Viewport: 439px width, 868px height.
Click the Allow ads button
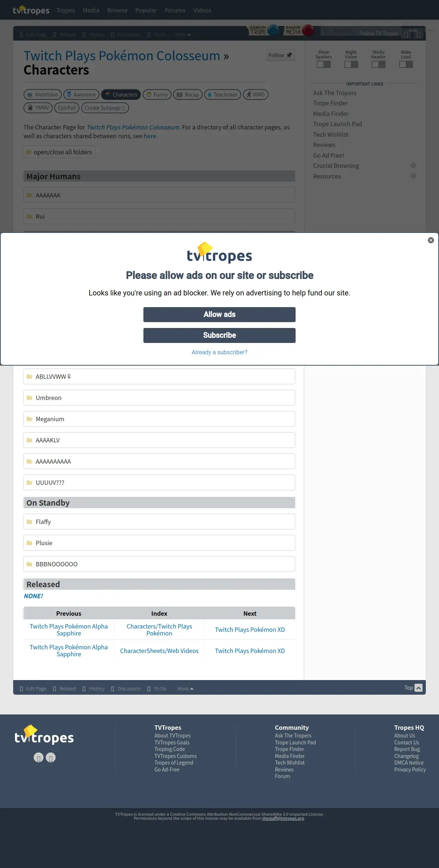coord(219,314)
